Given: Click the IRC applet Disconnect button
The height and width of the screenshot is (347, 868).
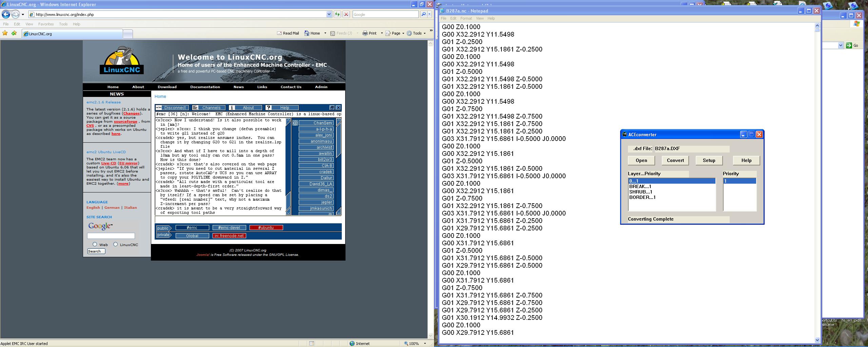Looking at the screenshot, I should coord(172,107).
